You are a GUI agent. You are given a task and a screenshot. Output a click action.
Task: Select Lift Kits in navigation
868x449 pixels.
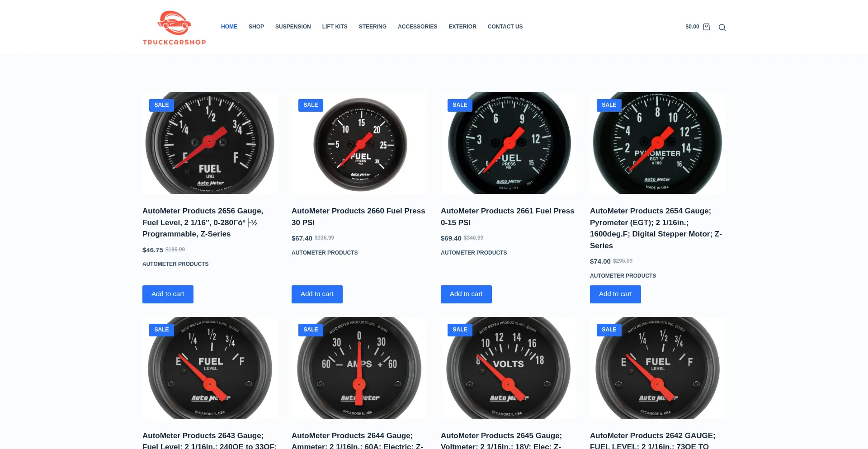[x=335, y=27]
